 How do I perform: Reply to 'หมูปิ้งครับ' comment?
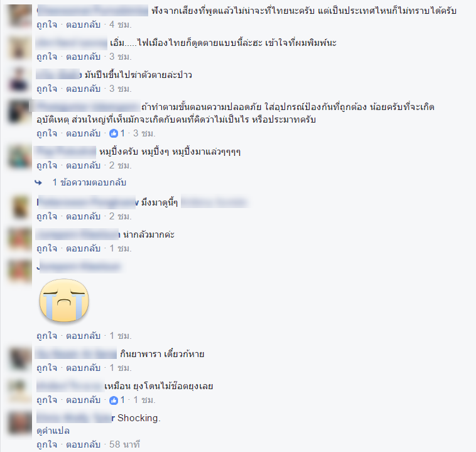[83, 165]
